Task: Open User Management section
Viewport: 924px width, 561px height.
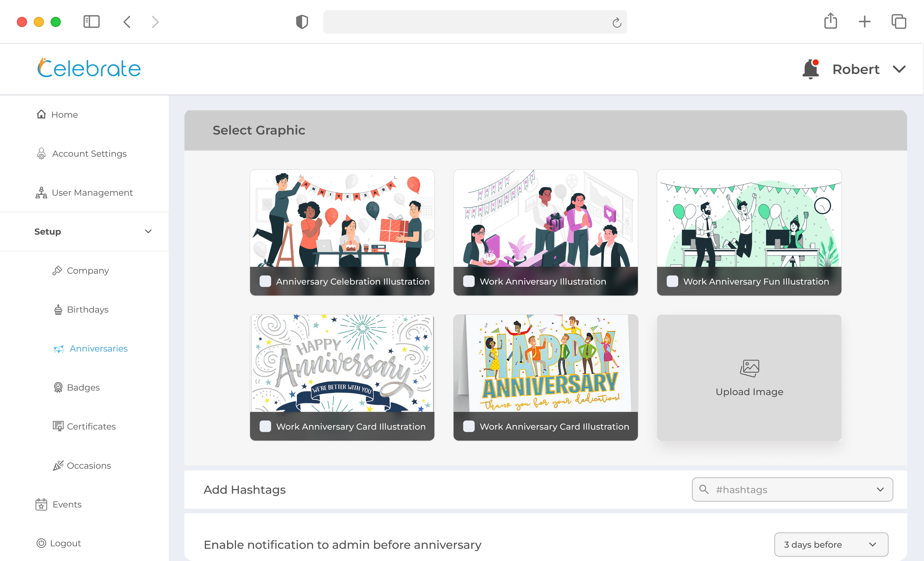Action: pyautogui.click(x=84, y=193)
